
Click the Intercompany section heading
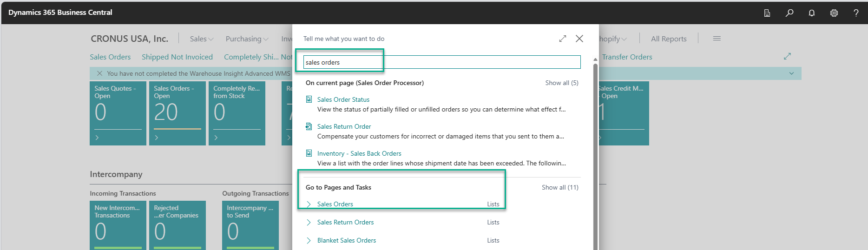pos(116,174)
